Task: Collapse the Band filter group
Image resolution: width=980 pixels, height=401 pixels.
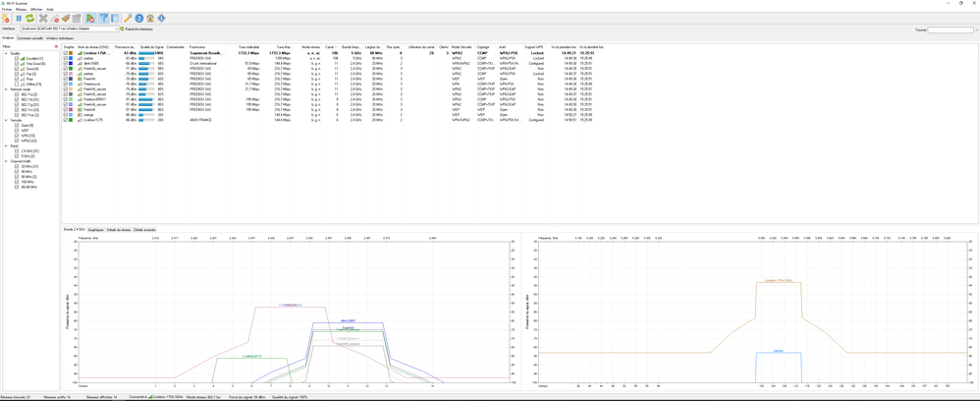Action: coord(6,145)
